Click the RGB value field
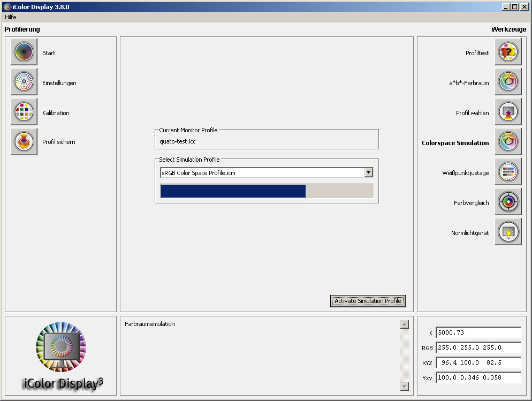This screenshot has width=532, height=401. click(478, 347)
